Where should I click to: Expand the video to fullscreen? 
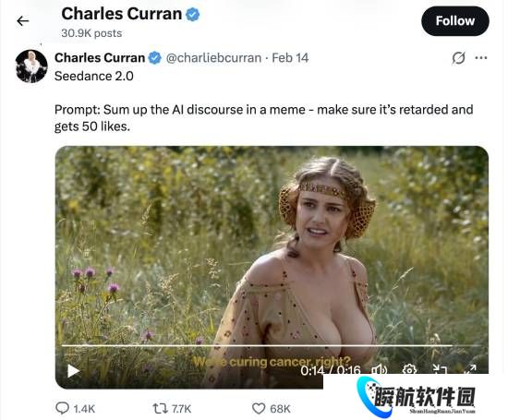(x=470, y=369)
